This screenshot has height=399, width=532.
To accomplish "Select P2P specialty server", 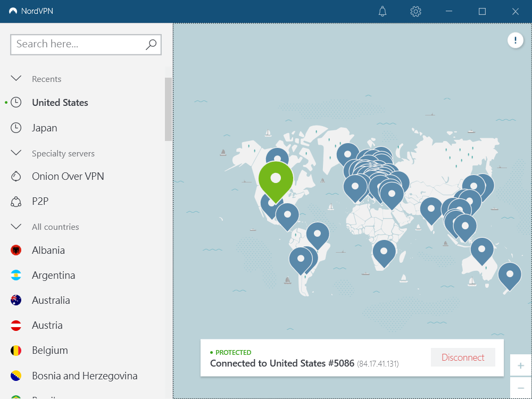I will coord(40,201).
